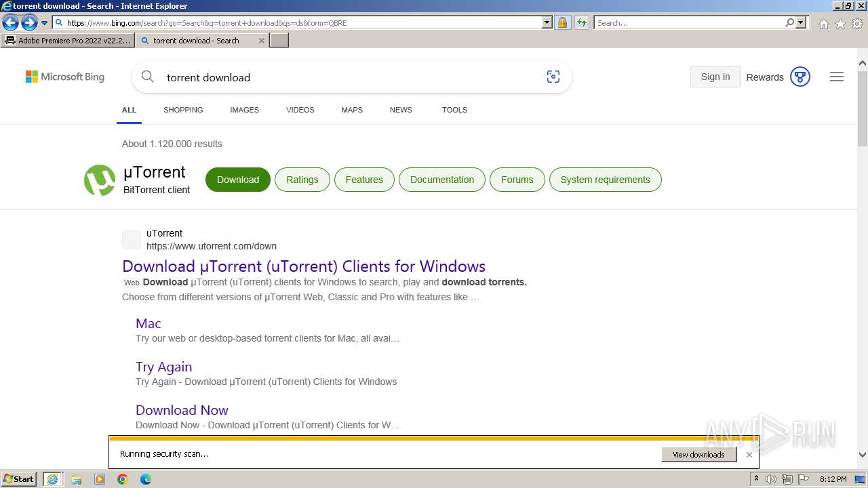
Task: Open the Tools gear icon
Action: [857, 24]
